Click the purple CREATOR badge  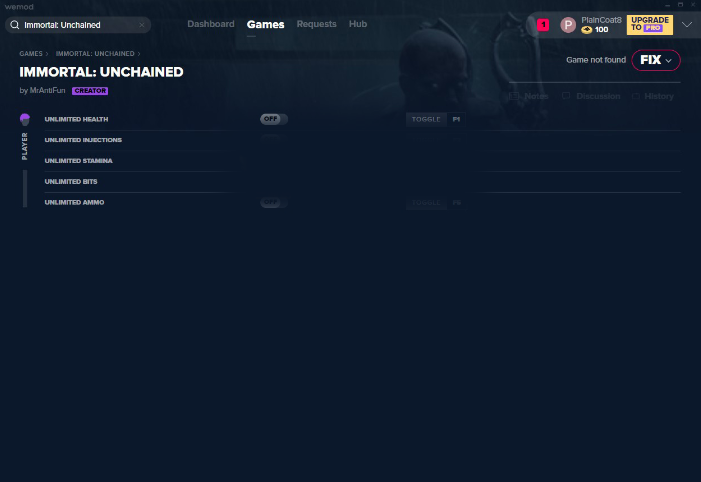[90, 91]
